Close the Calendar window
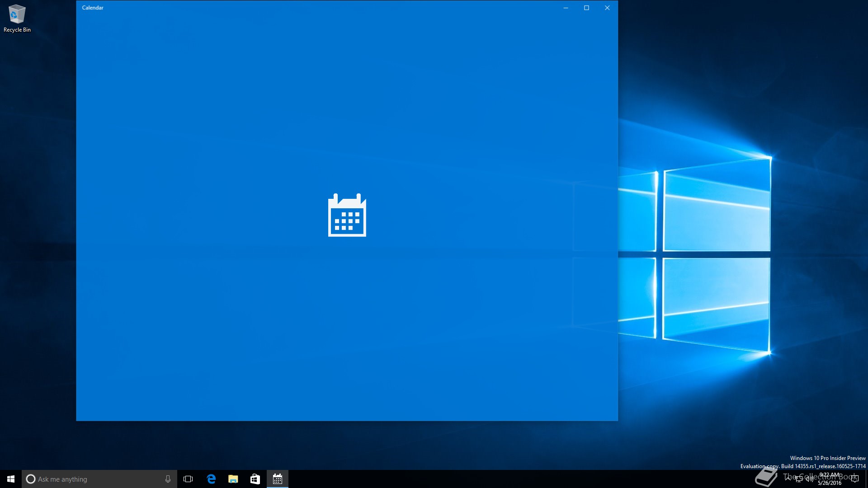The height and width of the screenshot is (488, 868). pyautogui.click(x=607, y=8)
